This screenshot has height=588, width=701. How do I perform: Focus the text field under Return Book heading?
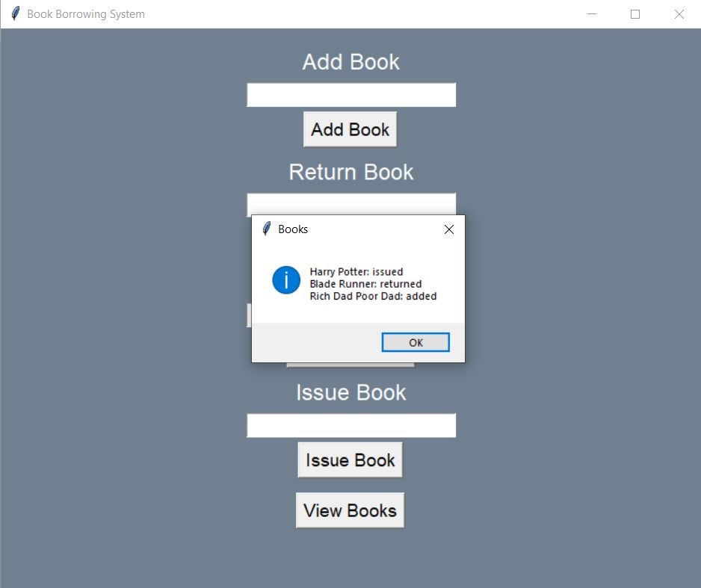tap(351, 204)
